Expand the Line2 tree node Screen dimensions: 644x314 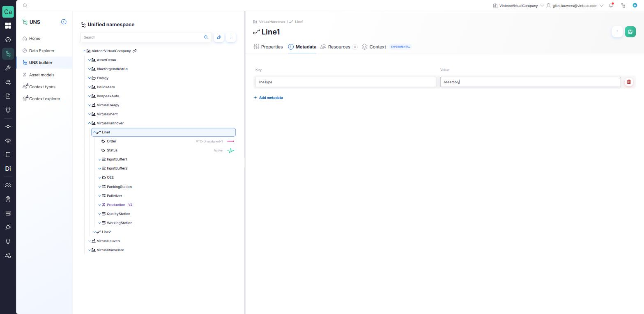click(94, 232)
